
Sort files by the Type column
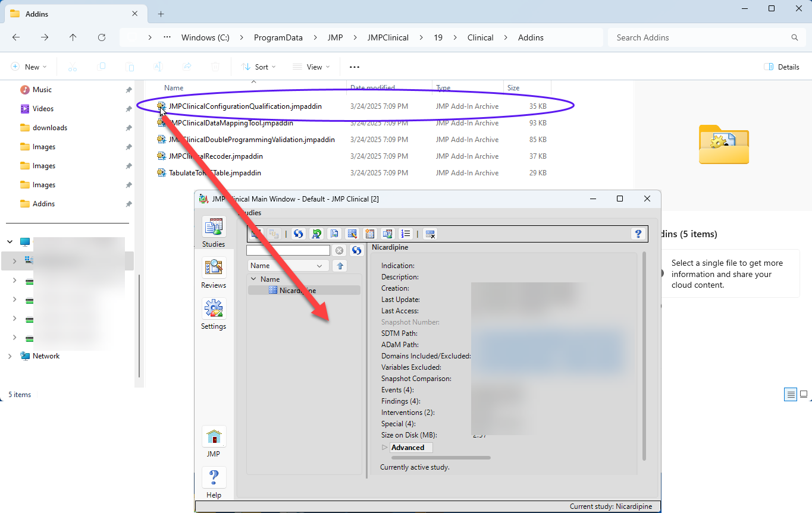tap(443, 87)
